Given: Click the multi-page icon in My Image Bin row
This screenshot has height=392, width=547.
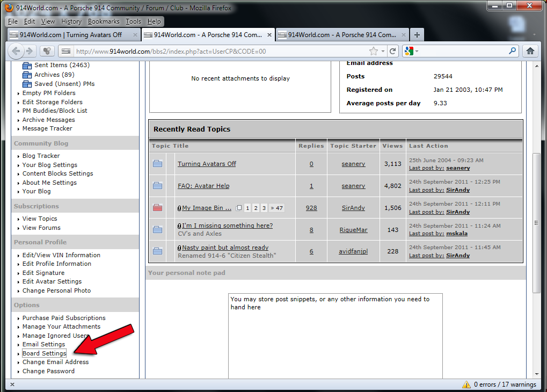Looking at the screenshot, I should click(239, 208).
